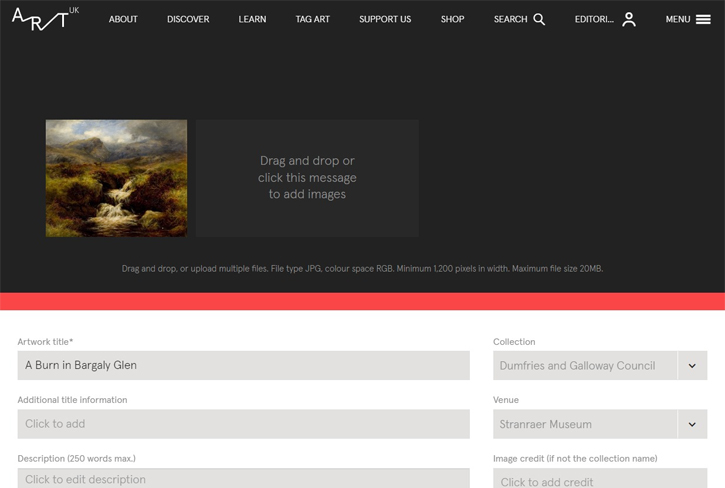Click the Additional title information field
Viewport: 725px width, 488px height.
click(244, 424)
